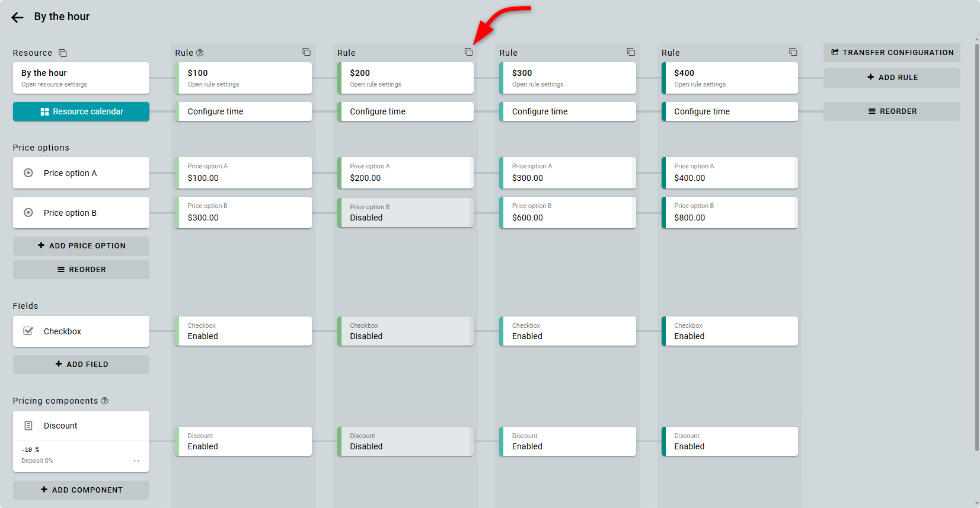Toggle Disabled Price option B in $200 rule

click(x=406, y=213)
